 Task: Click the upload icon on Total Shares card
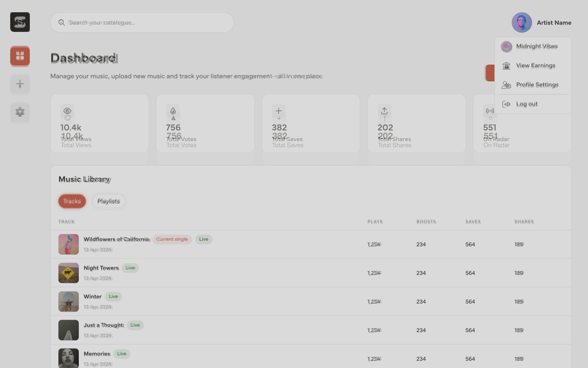(384, 111)
